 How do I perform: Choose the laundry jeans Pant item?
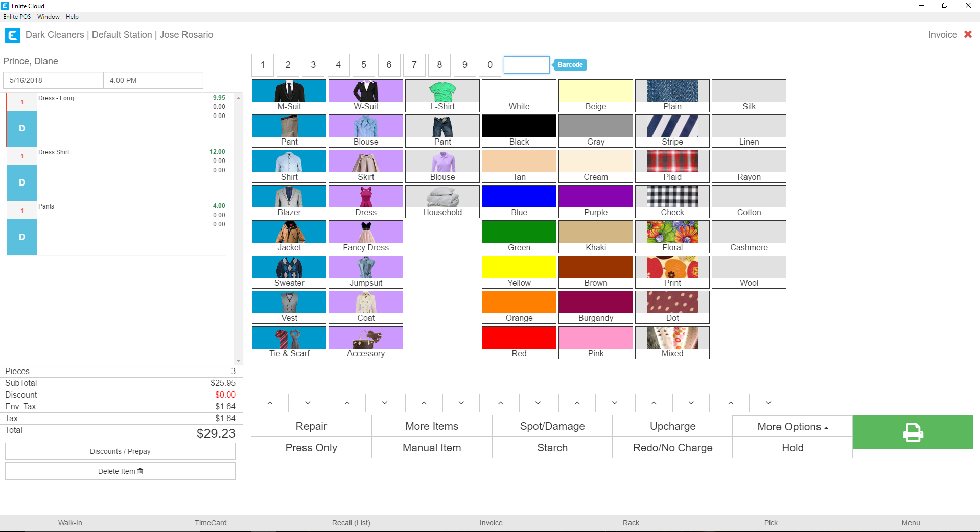click(x=442, y=131)
